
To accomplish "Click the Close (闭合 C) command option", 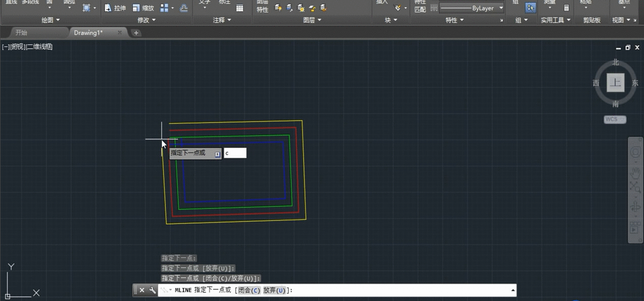I will coord(249,290).
